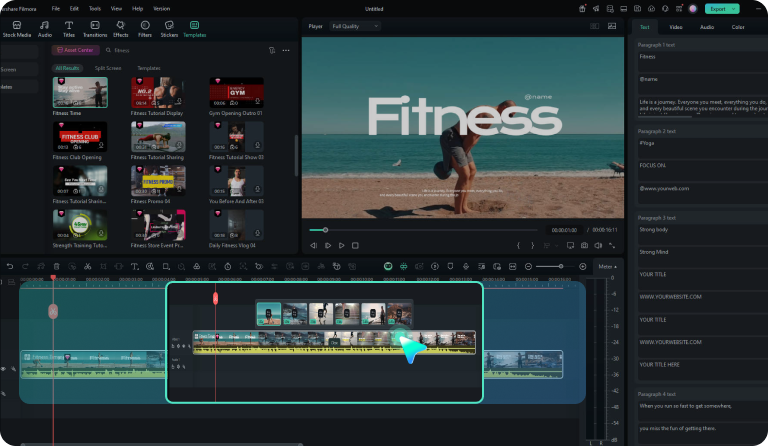Screen dimensions: 768x446
Task: Switch to the Audio properties tab
Action: tap(707, 27)
